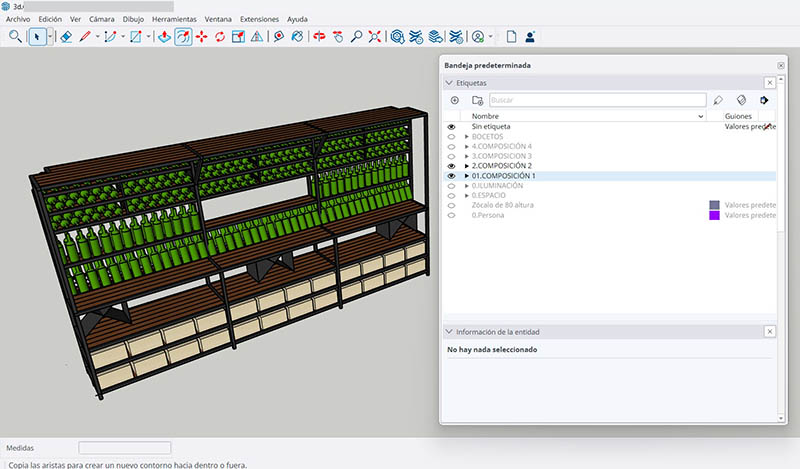The width and height of the screenshot is (800, 469).
Task: Select the Eraser tool
Action: pos(66,37)
